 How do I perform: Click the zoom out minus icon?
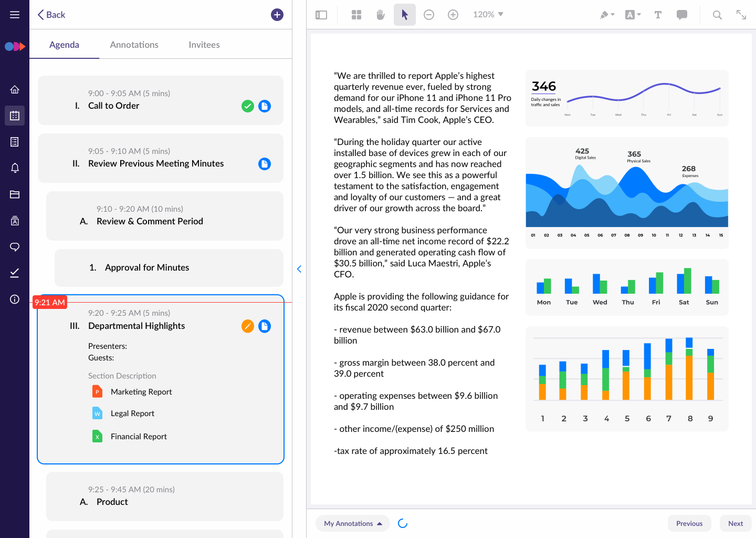(x=429, y=15)
